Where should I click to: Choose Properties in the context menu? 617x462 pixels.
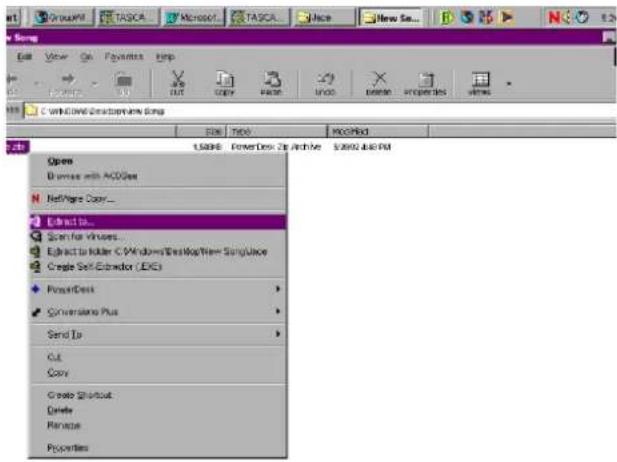pyautogui.click(x=68, y=447)
